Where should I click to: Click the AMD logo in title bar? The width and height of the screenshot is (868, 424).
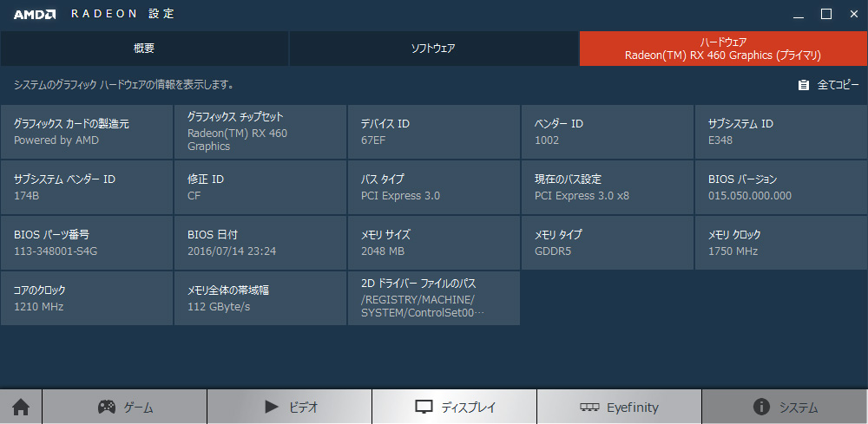[35, 15]
